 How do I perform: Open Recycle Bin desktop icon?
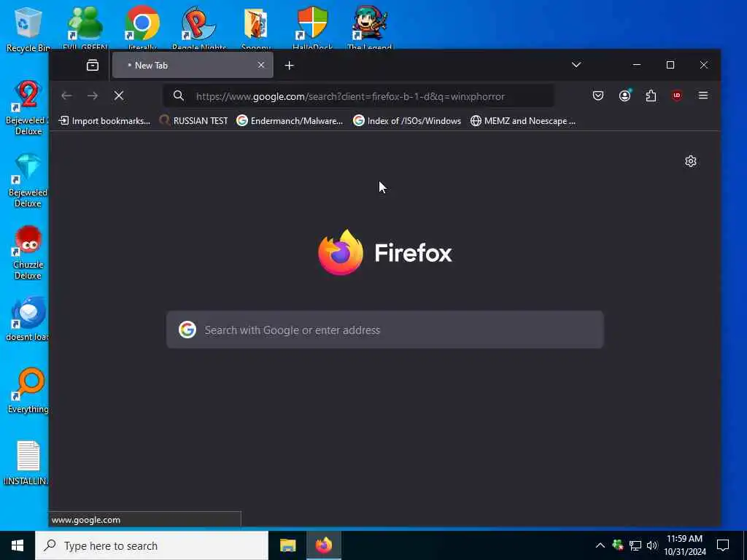pyautogui.click(x=28, y=28)
